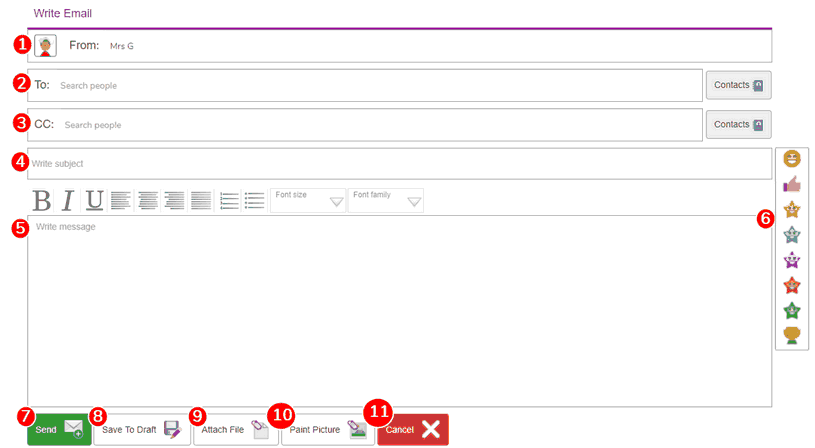
Task: Click the Write subject field
Action: tap(400, 164)
